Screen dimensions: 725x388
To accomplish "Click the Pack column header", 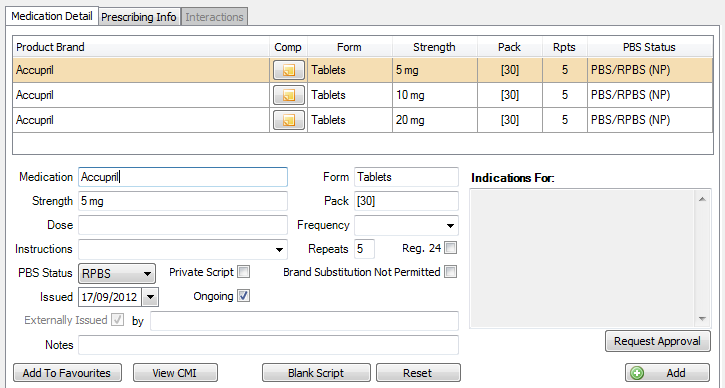I will click(510, 47).
